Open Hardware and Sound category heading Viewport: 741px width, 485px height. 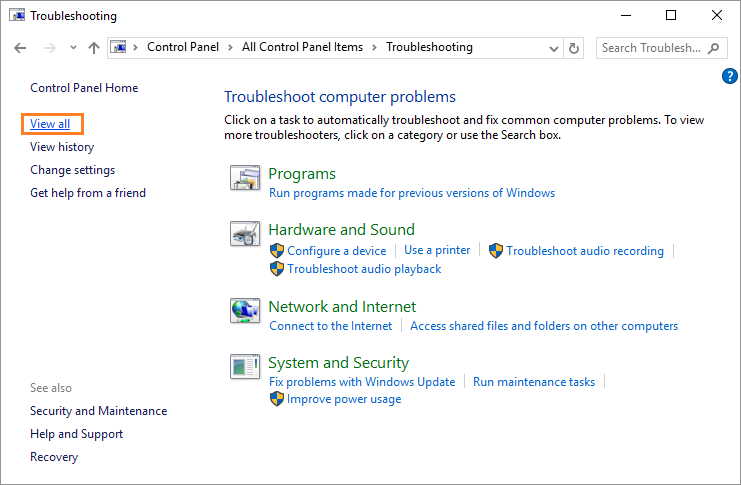coord(341,230)
